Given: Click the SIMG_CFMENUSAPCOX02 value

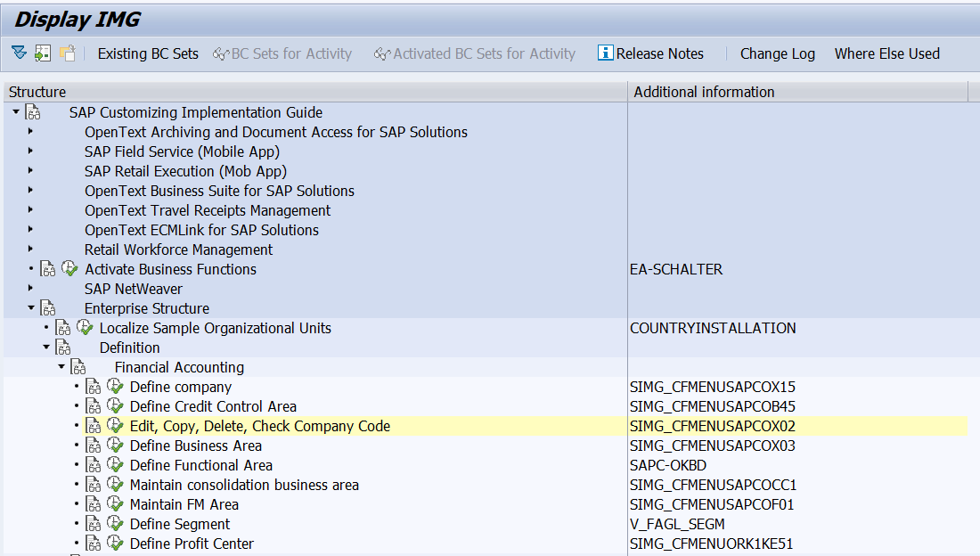Looking at the screenshot, I should tap(713, 427).
